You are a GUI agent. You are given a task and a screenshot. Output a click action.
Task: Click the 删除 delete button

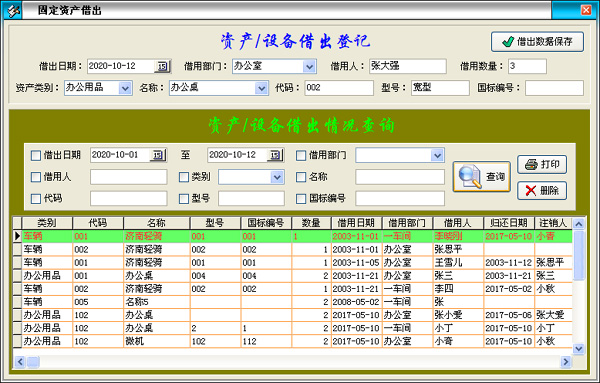[542, 191]
